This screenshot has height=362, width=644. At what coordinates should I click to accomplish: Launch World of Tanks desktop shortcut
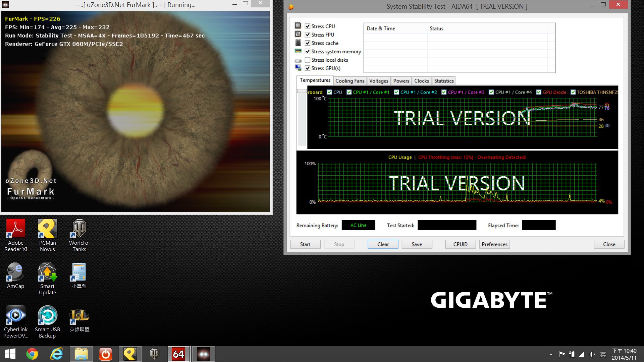pos(79,235)
